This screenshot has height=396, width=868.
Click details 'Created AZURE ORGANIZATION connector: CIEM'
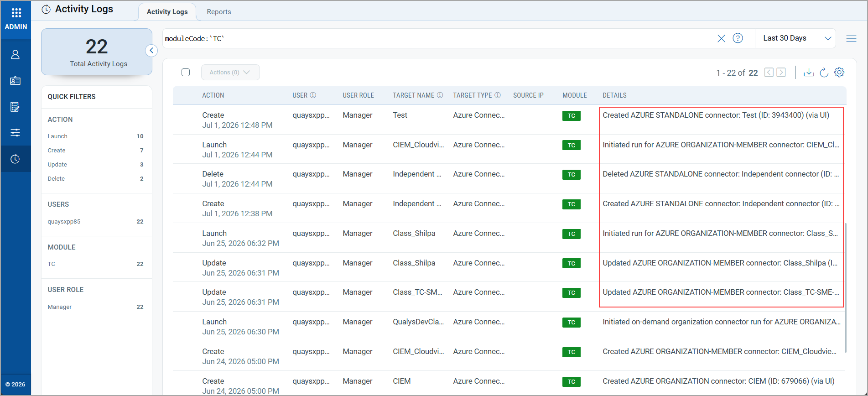point(718,381)
